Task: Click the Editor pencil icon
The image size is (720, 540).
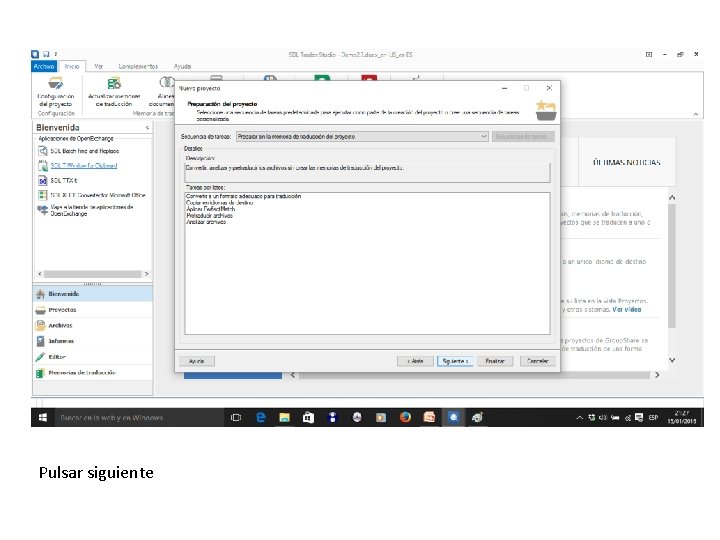Action: 41,357
